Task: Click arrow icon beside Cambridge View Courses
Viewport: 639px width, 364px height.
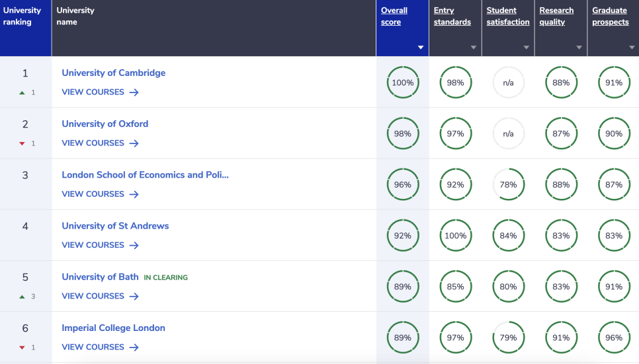Action: [x=134, y=92]
